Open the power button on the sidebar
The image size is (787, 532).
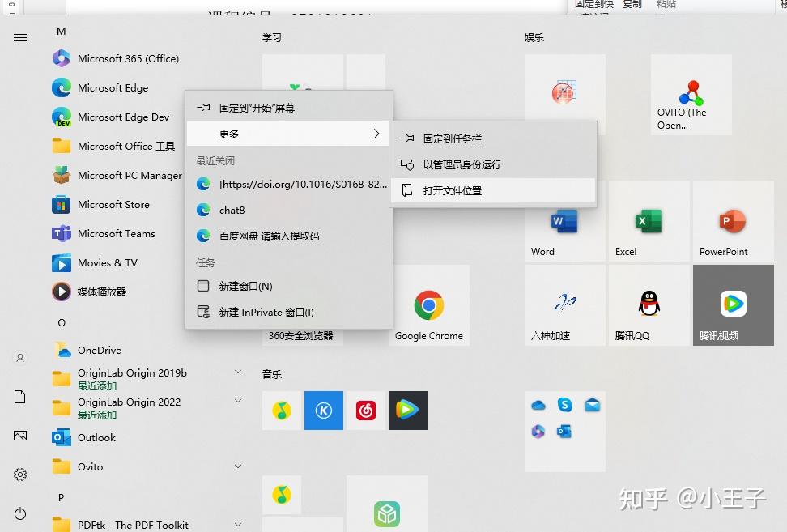(20, 513)
